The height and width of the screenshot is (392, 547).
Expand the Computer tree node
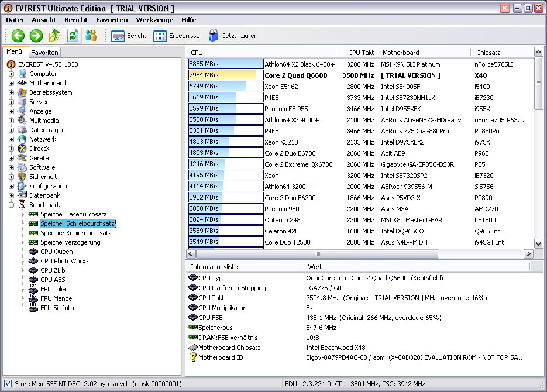[x=12, y=74]
